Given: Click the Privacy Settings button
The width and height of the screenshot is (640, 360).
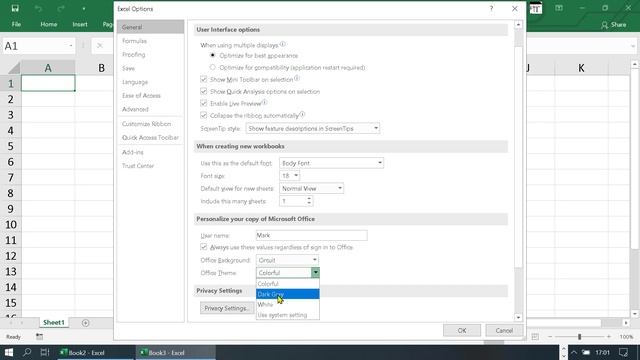Looking at the screenshot, I should point(226,308).
